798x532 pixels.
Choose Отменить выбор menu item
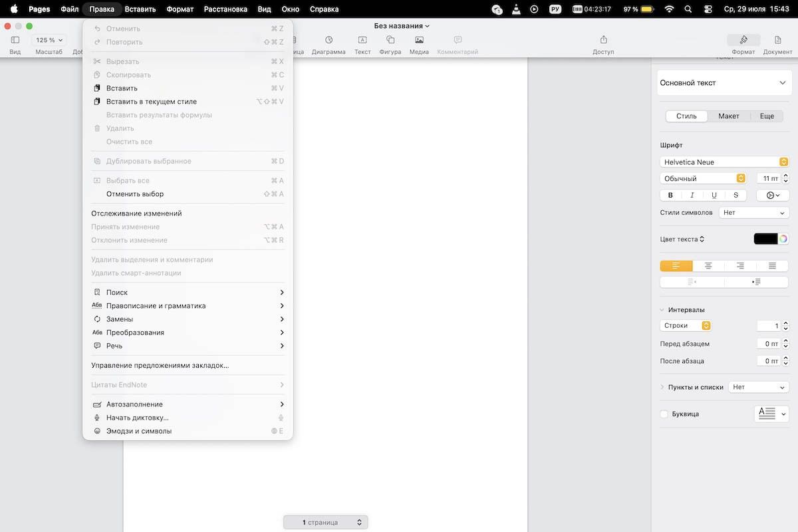click(x=188, y=194)
